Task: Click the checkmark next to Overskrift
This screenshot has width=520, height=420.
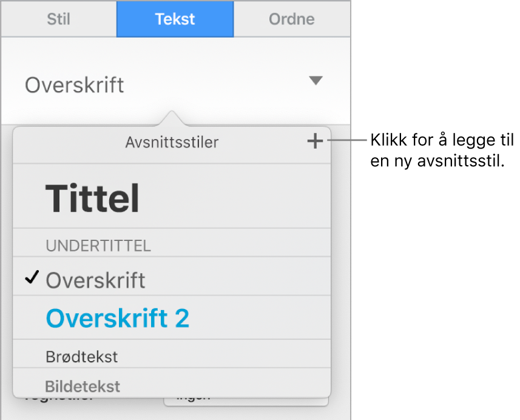Action: pyautogui.click(x=32, y=279)
